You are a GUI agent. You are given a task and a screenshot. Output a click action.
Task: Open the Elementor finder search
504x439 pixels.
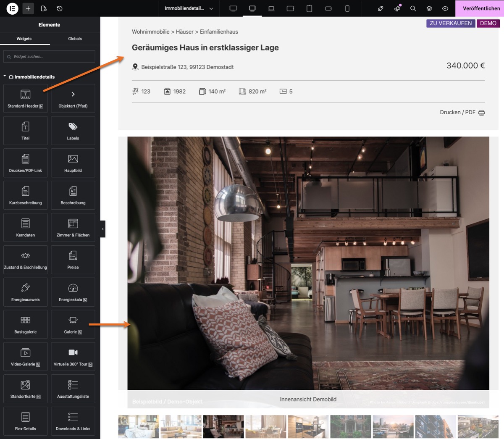pyautogui.click(x=413, y=8)
